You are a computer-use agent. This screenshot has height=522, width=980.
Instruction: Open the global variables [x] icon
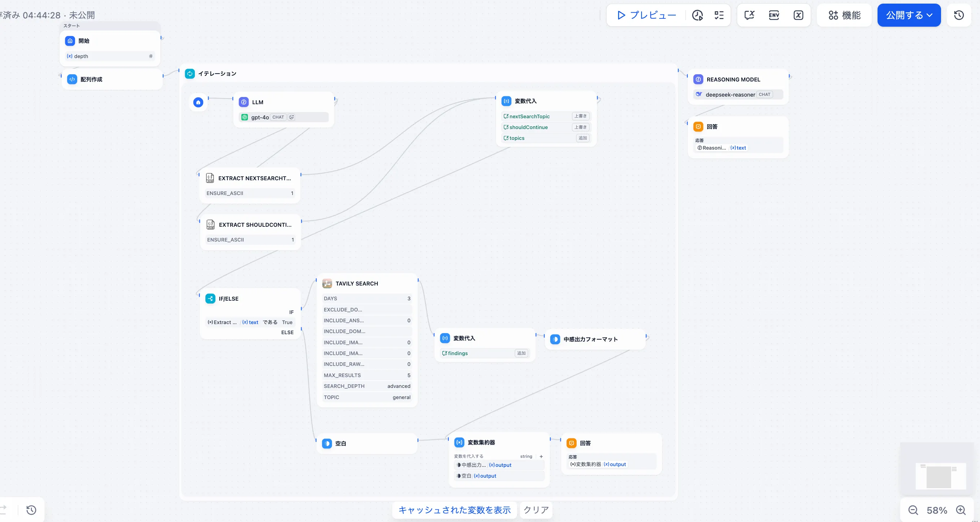click(x=798, y=15)
